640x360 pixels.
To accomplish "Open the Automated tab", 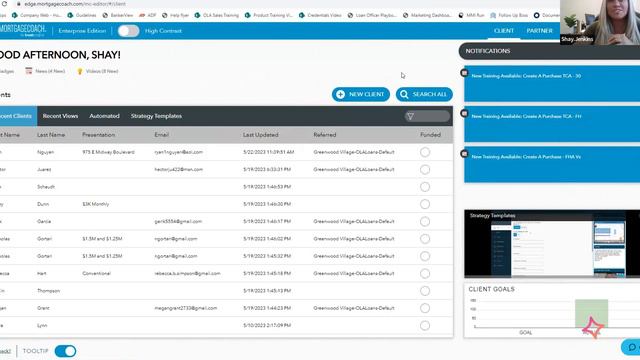I will (x=104, y=116).
